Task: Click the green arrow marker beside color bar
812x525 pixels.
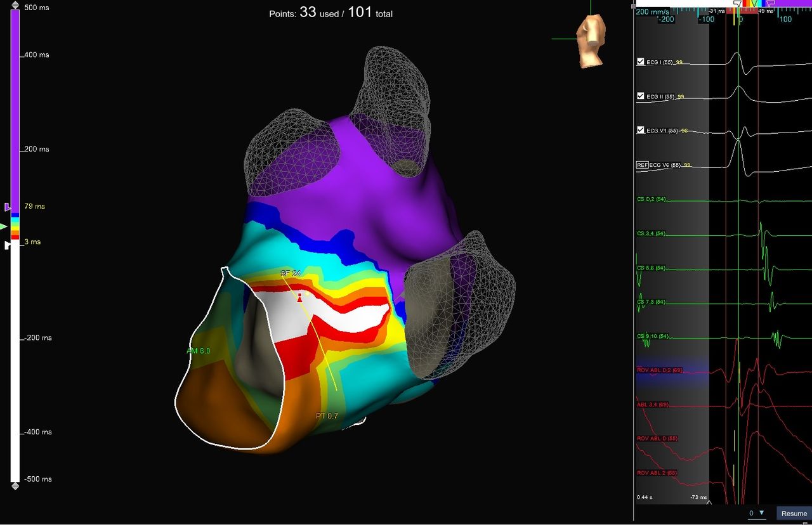Action: (4, 226)
